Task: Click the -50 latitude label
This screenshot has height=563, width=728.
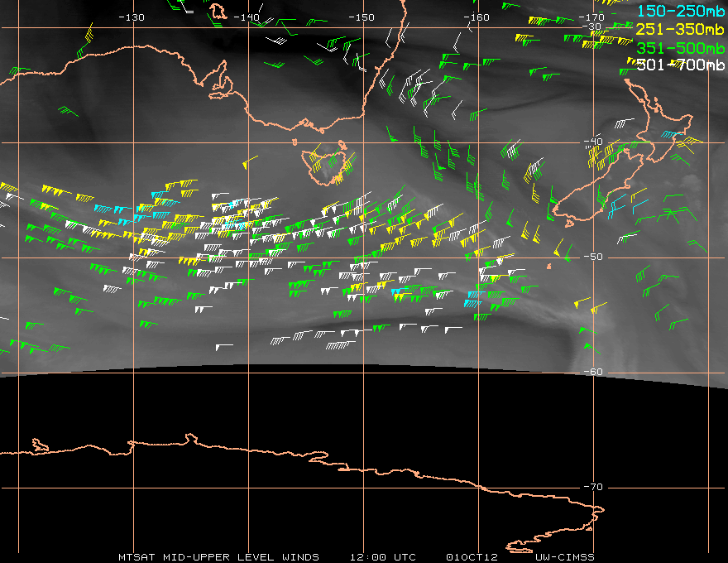Action: 593,257
